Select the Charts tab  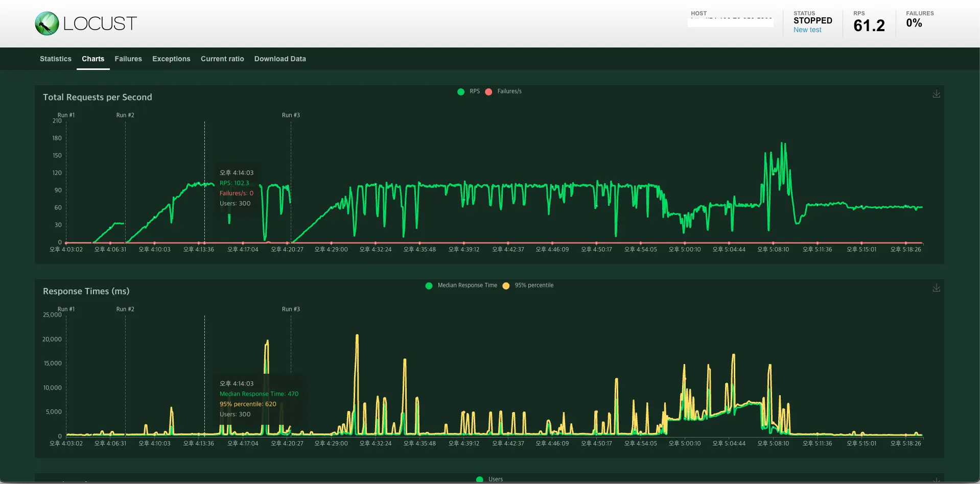click(x=93, y=59)
